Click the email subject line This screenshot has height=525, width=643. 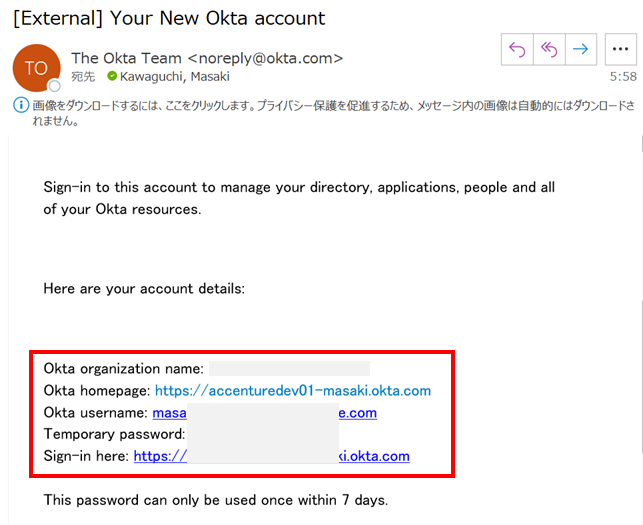pyautogui.click(x=168, y=18)
